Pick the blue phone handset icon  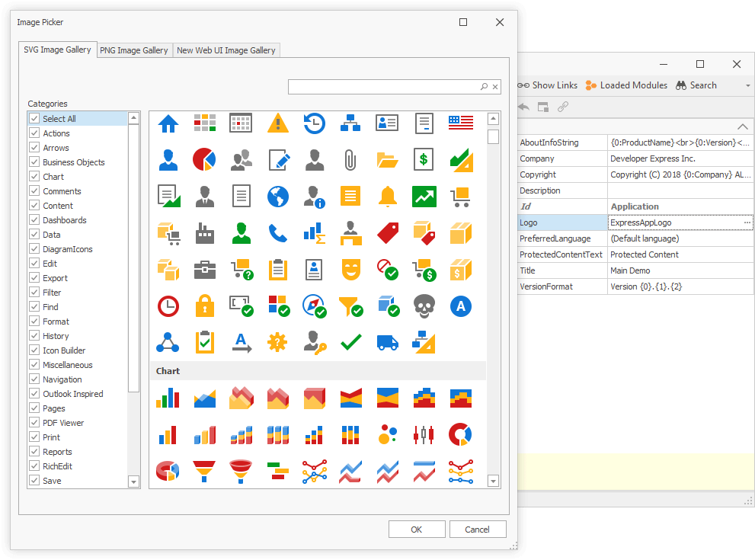[x=278, y=232]
